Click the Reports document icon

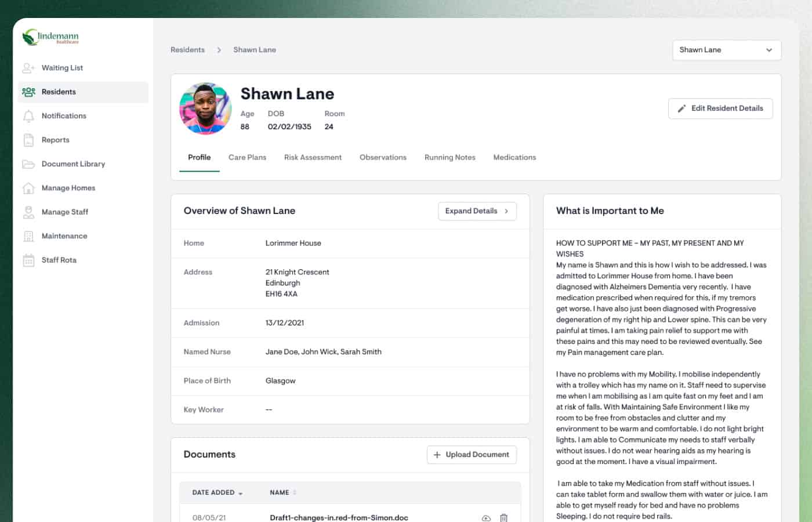28,140
